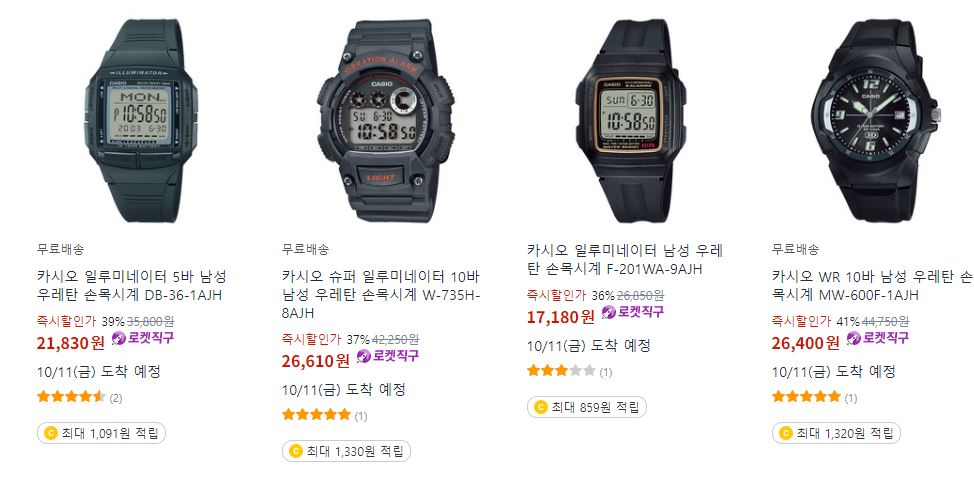
Task: Click the Rocket badge icon beside 26,610원
Action: pyautogui.click(x=364, y=356)
